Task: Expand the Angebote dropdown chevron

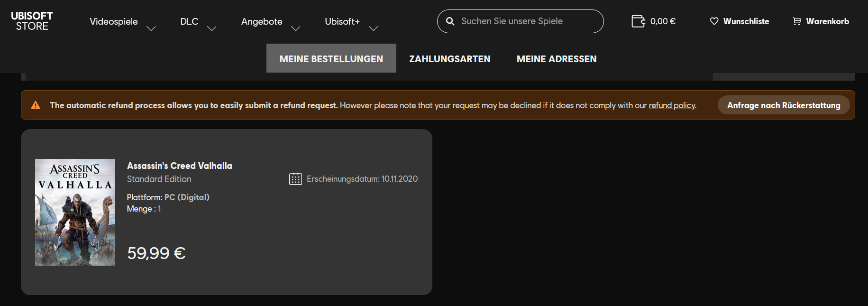Action: pyautogui.click(x=295, y=28)
